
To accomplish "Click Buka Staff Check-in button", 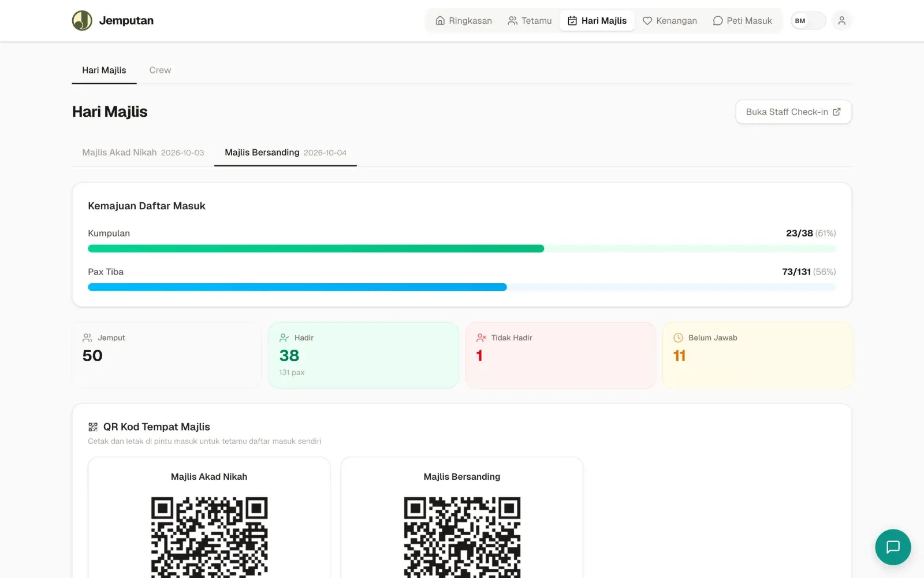I will 793,112.
